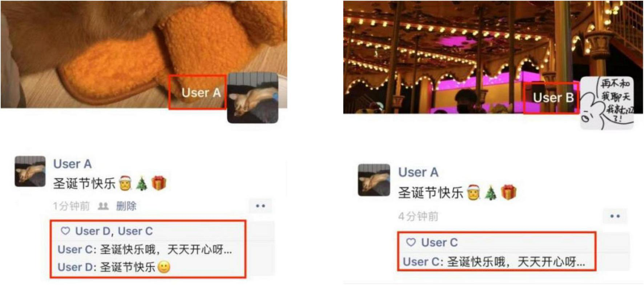Viewport: 644px width, 285px height.
Task: Open the comment menu beside 1分钟前
Action: [260, 206]
